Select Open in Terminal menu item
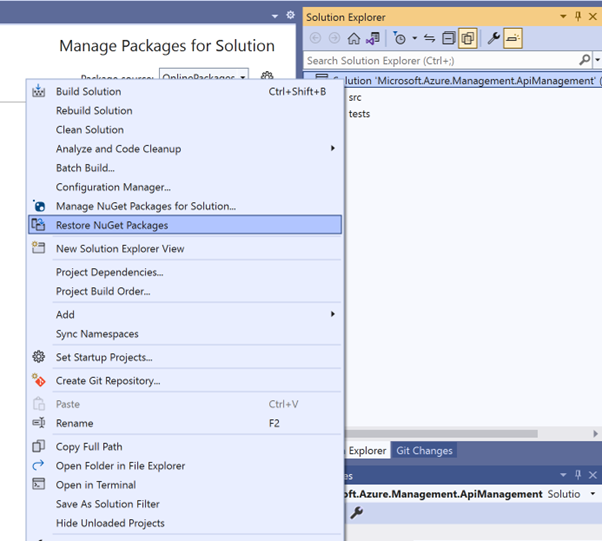This screenshot has width=602, height=541. coord(185,485)
